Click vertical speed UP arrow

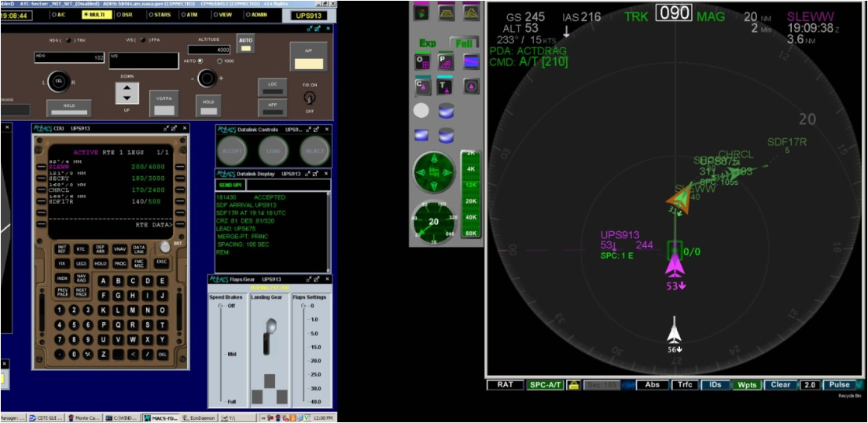pyautogui.click(x=127, y=98)
